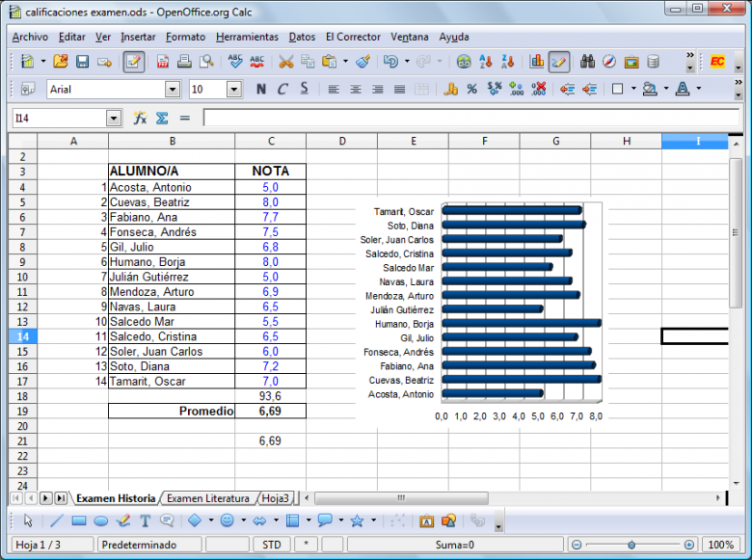752x560 pixels.
Task: Sort ascending A-Z icon
Action: click(x=485, y=62)
